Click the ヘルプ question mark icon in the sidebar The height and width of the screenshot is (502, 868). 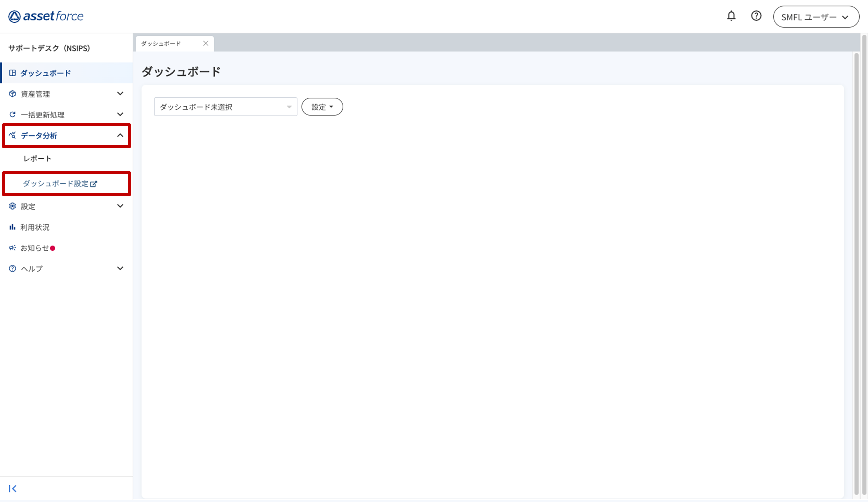(x=12, y=269)
